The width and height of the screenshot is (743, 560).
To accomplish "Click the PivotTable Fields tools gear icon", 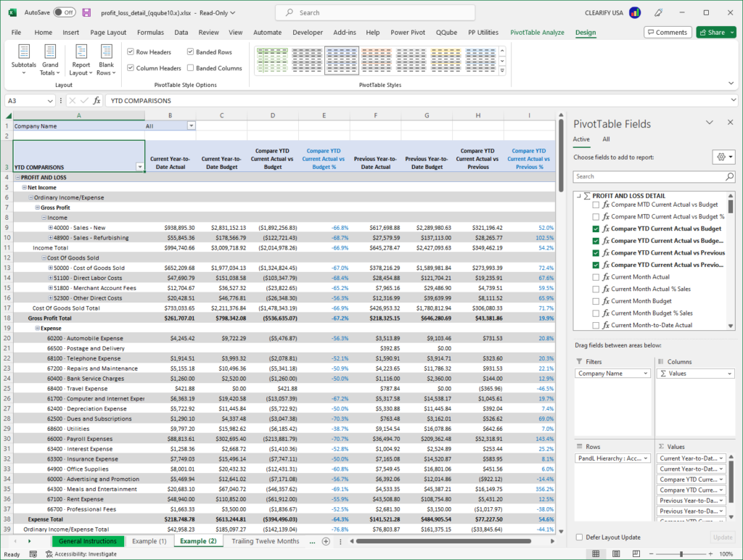I will 723,156.
